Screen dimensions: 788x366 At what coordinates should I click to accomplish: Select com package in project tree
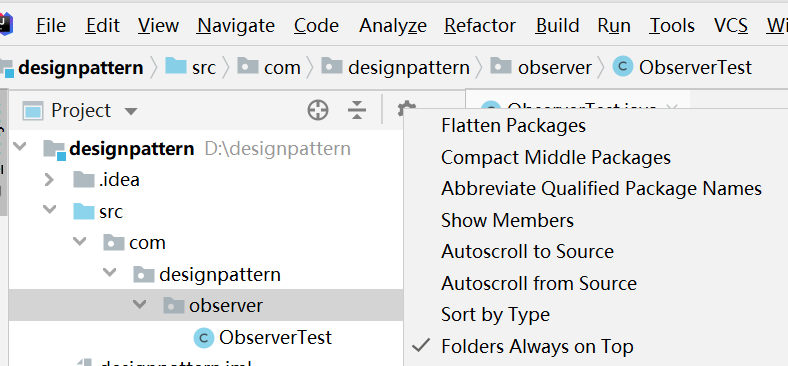[x=147, y=243]
